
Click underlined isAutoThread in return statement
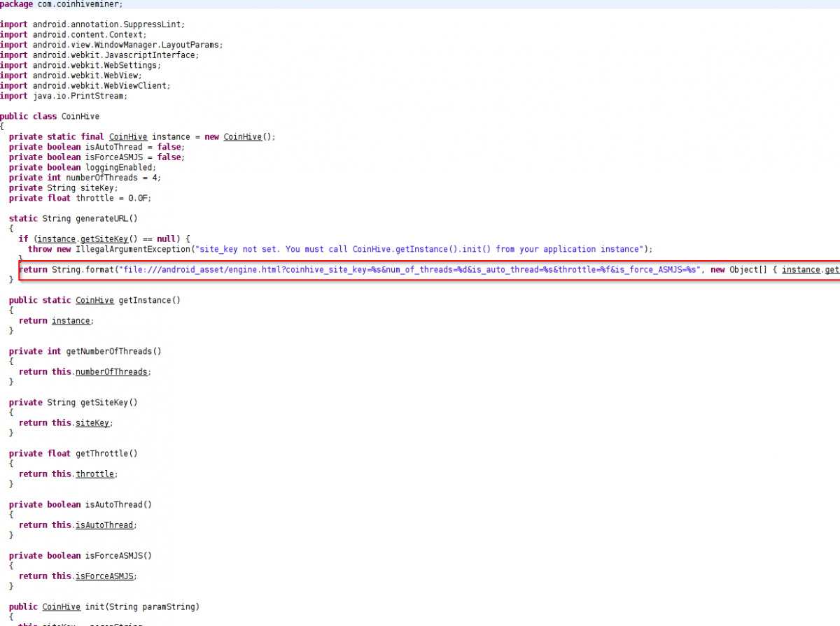click(x=104, y=525)
